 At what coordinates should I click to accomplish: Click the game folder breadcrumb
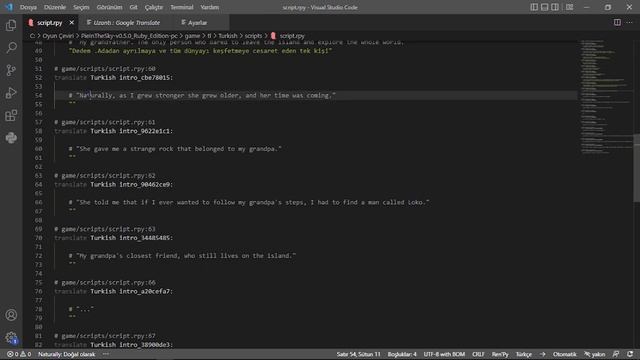click(x=192, y=36)
